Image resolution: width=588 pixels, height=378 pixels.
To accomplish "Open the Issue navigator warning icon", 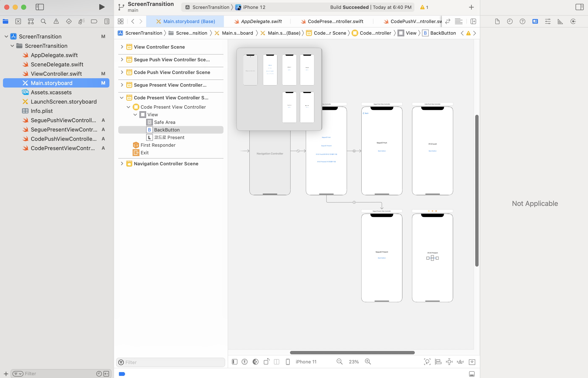I will click(x=56, y=21).
